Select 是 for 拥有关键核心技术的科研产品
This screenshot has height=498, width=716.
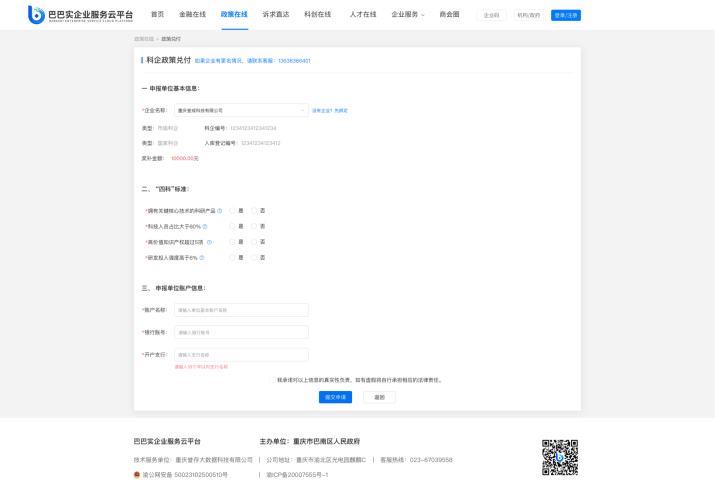(x=232, y=211)
